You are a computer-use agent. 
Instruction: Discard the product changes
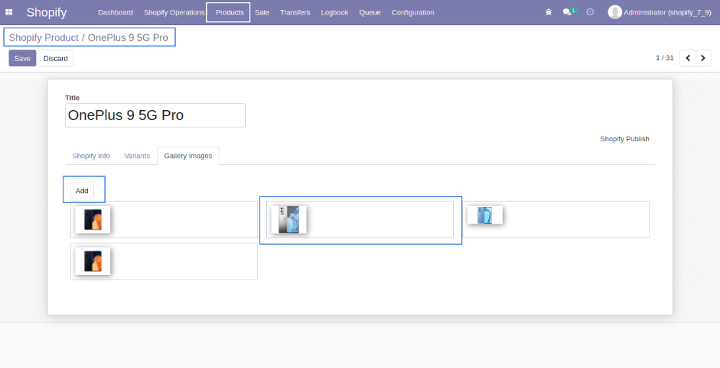(x=56, y=58)
